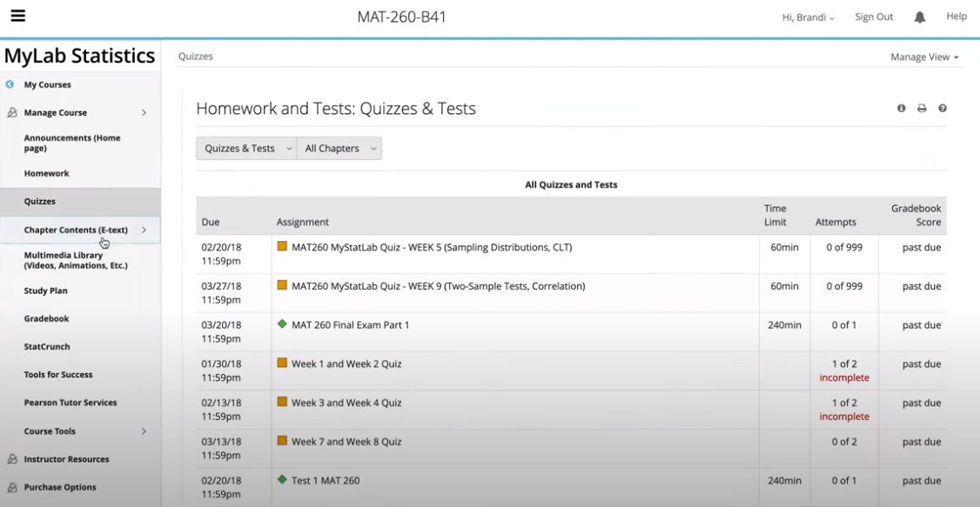Open Test 1 MAT 260
980x507 pixels.
point(326,480)
